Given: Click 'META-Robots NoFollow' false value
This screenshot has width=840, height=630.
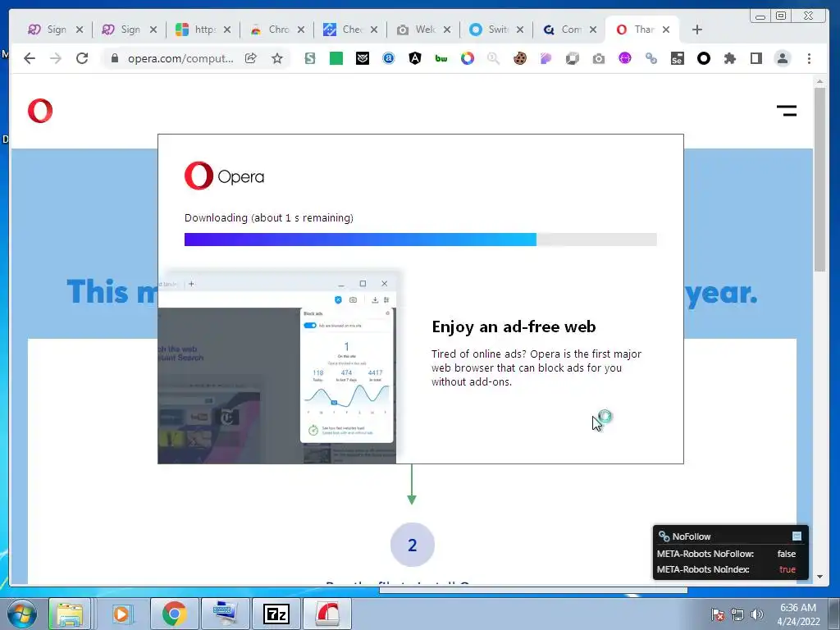Looking at the screenshot, I should [x=787, y=554].
